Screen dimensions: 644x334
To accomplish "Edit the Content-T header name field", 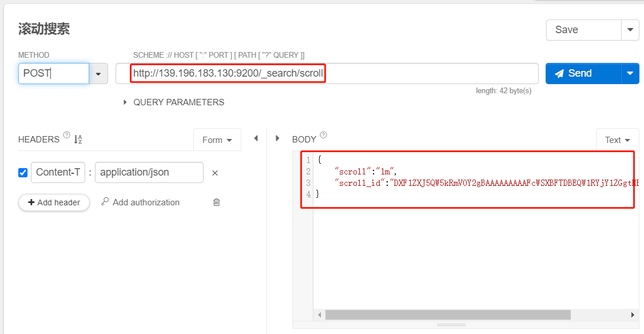I will (x=58, y=172).
